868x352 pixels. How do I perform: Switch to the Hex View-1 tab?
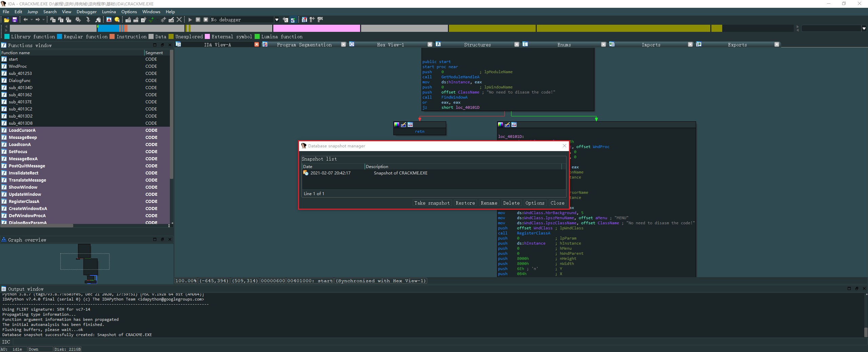(390, 45)
